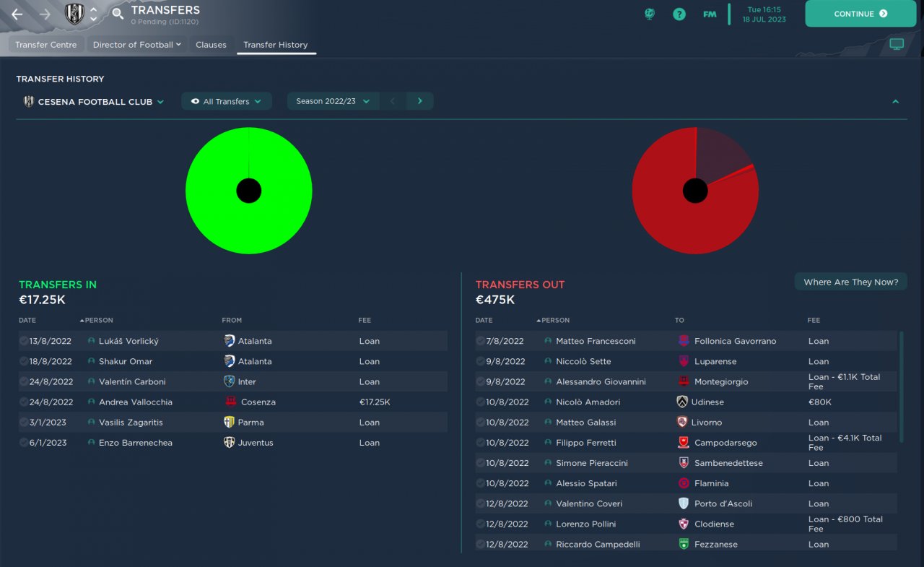The image size is (924, 567).
Task: Click the monitor icon below Continue
Action: [x=897, y=45]
